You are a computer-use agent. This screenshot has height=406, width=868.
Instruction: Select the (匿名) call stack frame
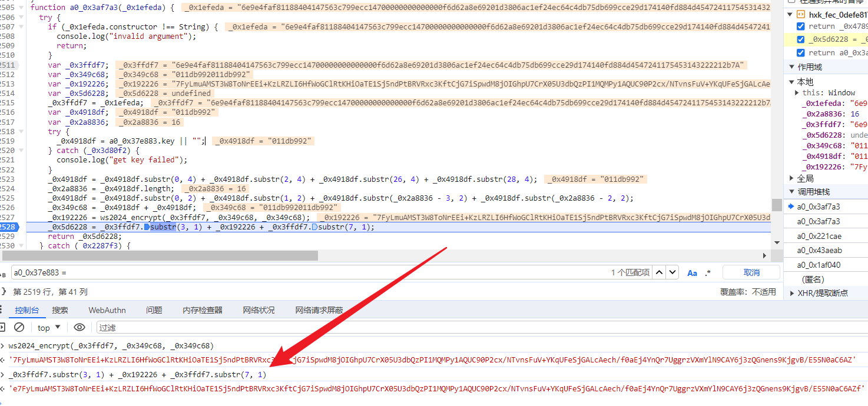(x=813, y=279)
